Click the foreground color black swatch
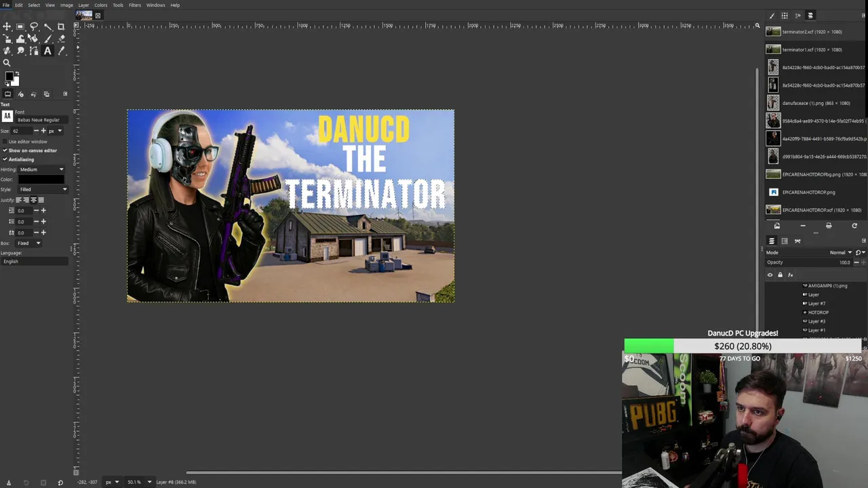 [x=9, y=76]
